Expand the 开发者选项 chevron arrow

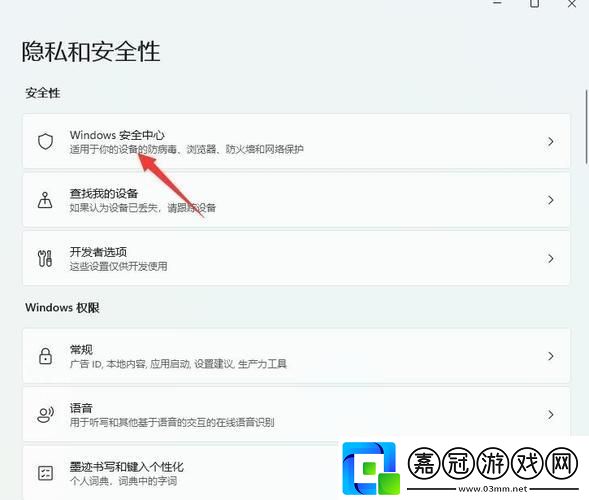tap(550, 258)
